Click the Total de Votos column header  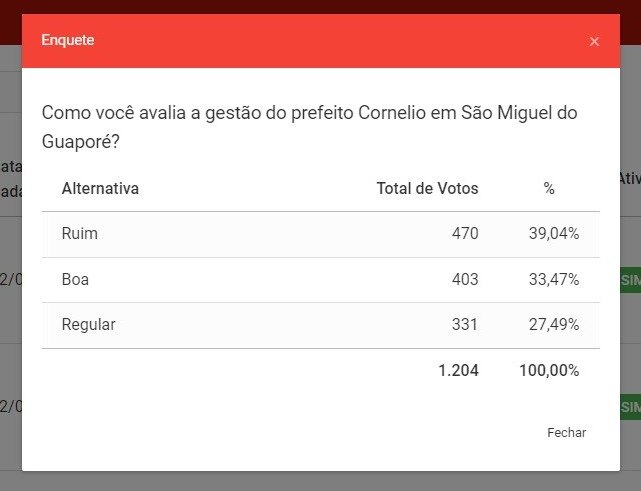pyautogui.click(x=427, y=188)
